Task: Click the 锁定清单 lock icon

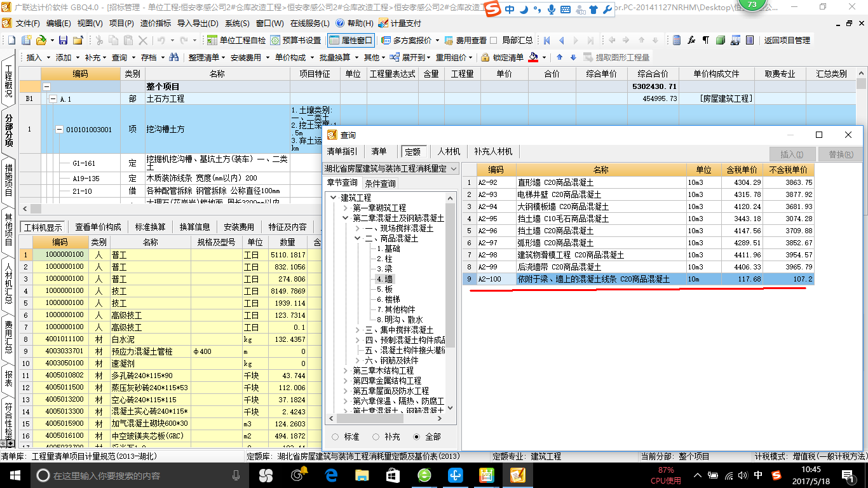Action: click(485, 57)
